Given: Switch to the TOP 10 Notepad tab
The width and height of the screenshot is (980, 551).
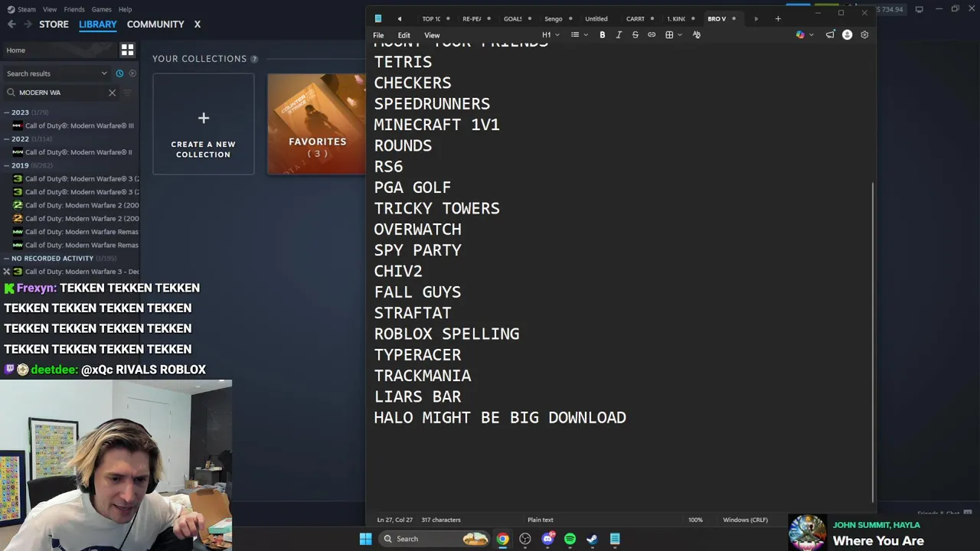Looking at the screenshot, I should (431, 18).
